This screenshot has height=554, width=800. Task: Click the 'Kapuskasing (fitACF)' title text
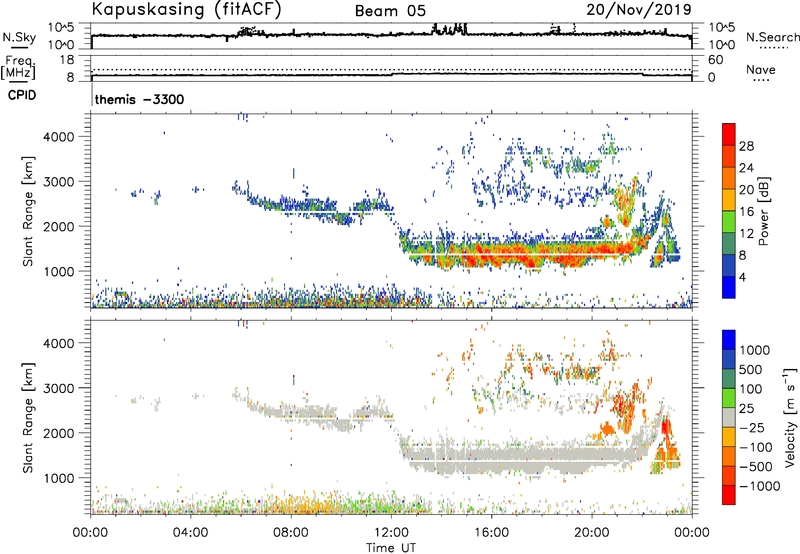point(186,10)
